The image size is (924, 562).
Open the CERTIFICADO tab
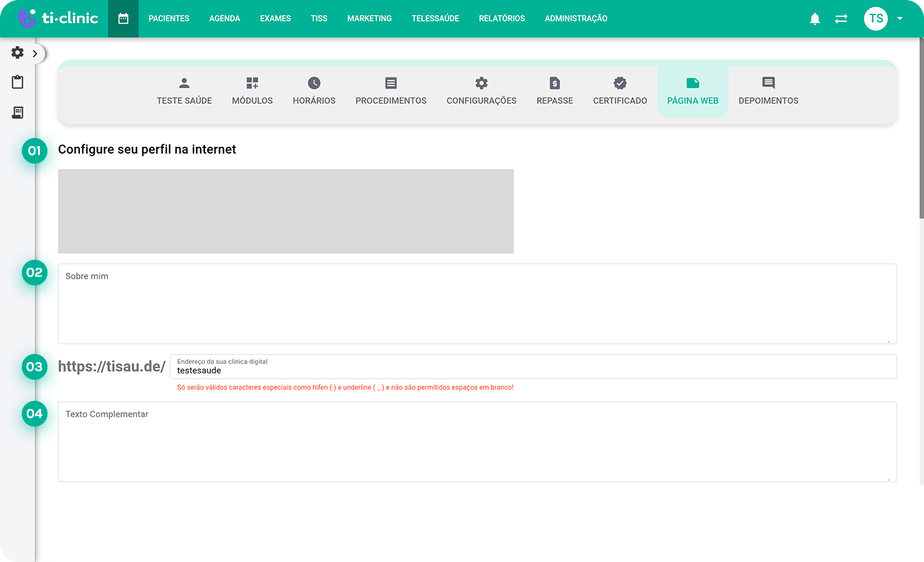(x=620, y=91)
